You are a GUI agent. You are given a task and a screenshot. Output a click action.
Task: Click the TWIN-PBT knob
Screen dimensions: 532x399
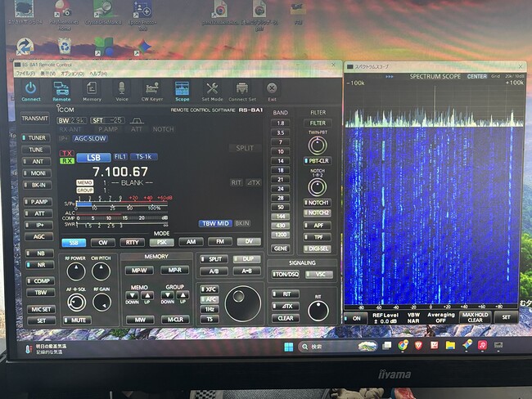pos(318,146)
